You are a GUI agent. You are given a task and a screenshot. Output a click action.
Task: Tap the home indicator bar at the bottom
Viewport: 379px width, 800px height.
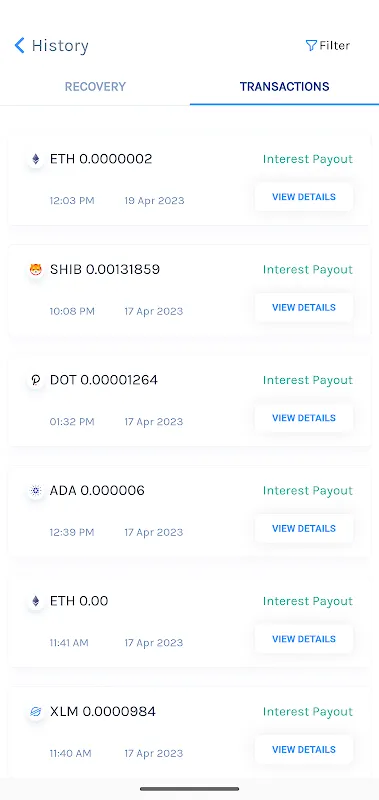pos(190,789)
